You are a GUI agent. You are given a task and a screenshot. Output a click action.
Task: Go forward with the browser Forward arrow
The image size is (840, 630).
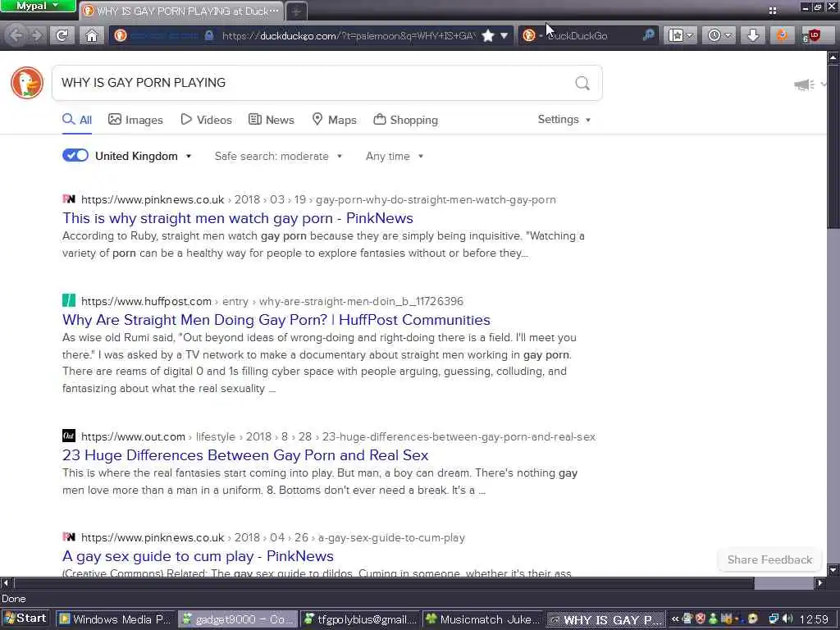(x=36, y=35)
